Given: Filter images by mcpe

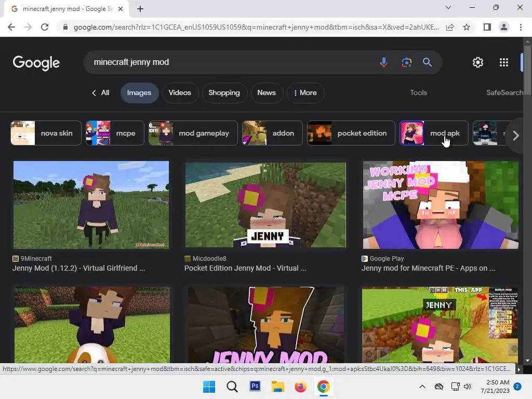Looking at the screenshot, I should click(x=115, y=133).
